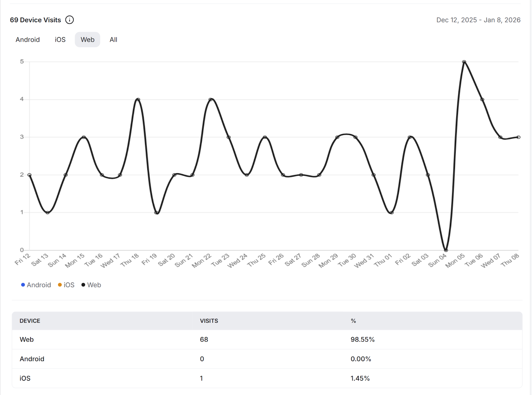This screenshot has width=532, height=395.
Task: Select the iOS row in device table
Action: coord(25,378)
